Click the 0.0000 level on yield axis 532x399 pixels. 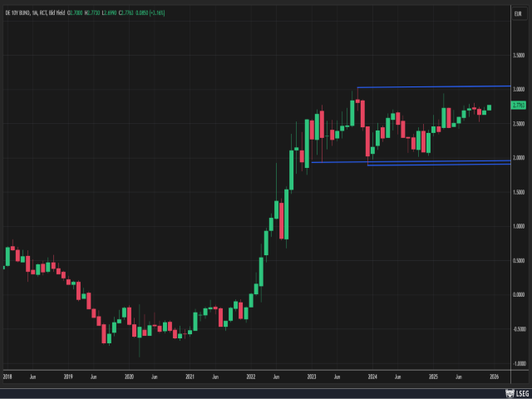519,295
